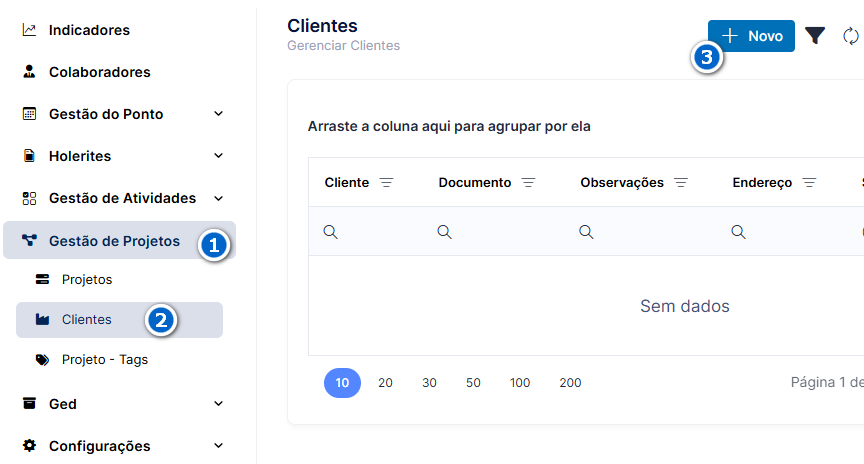
Task: Click the Clientes factory icon
Action: (42, 319)
